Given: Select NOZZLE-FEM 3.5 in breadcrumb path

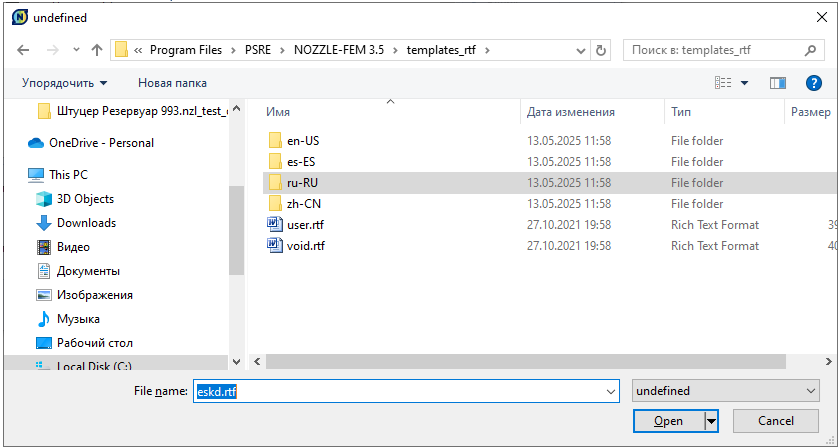Looking at the screenshot, I should (x=339, y=50).
